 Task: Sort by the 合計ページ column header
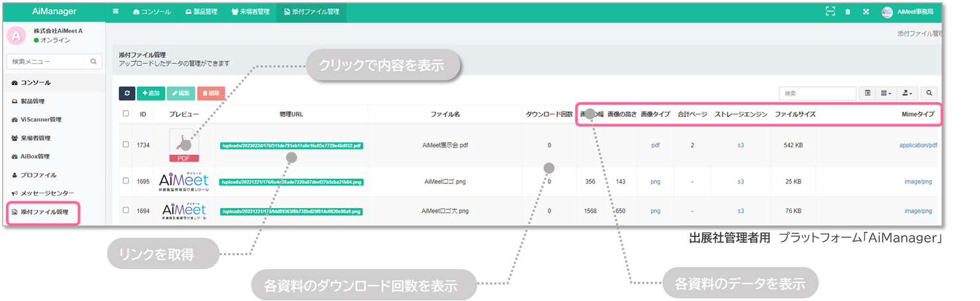[x=692, y=114]
